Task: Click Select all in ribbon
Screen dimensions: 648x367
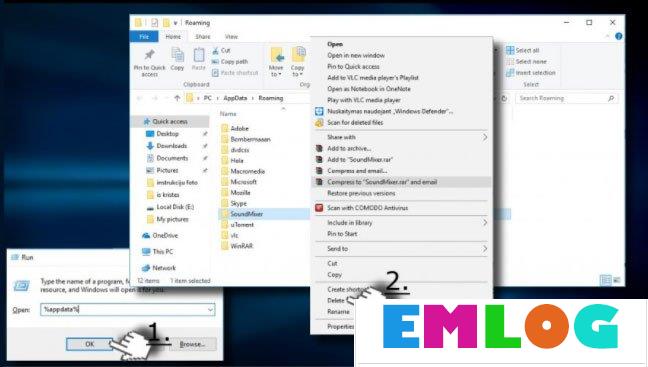Action: click(523, 50)
